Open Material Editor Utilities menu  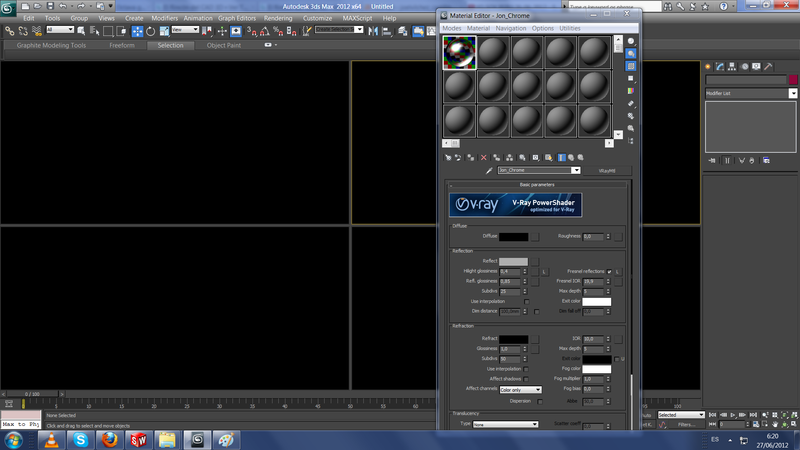pos(569,28)
